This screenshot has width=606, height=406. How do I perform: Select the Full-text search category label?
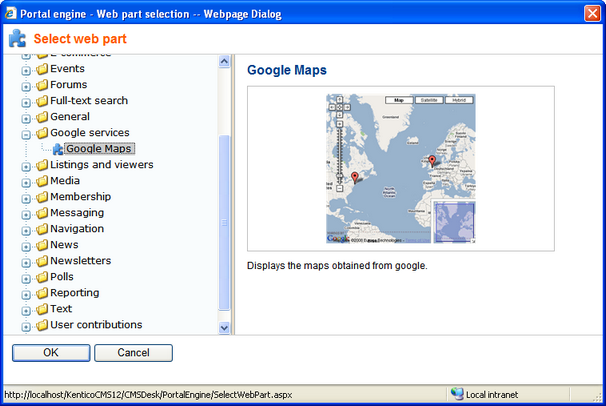click(x=89, y=100)
